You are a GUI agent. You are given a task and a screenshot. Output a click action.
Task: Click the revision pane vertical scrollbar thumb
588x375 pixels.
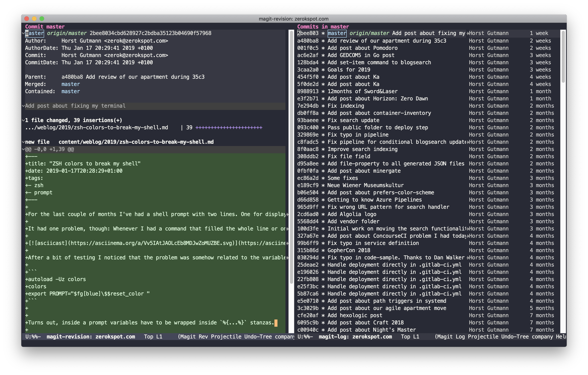pyautogui.click(x=291, y=157)
